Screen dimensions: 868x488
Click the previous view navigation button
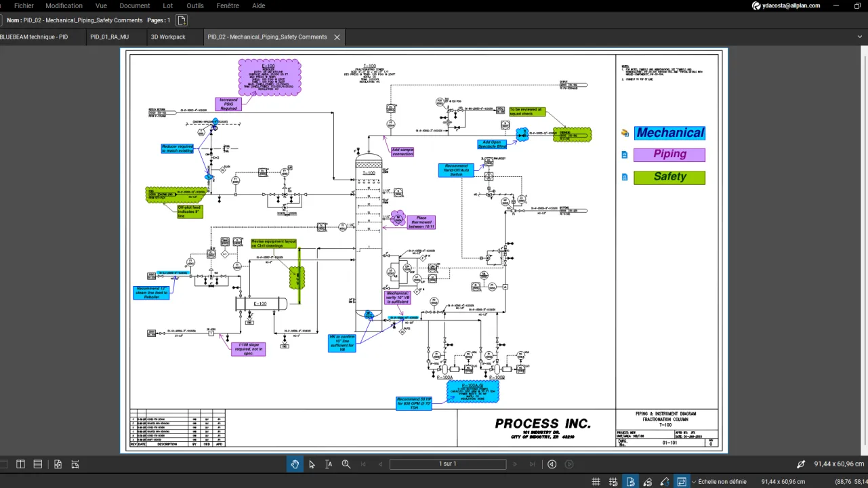pos(552,464)
